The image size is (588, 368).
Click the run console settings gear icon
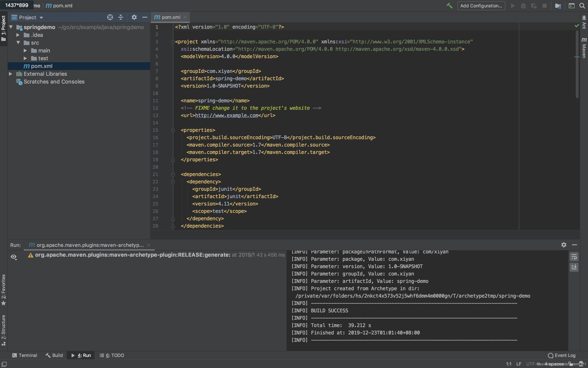pyautogui.click(x=564, y=245)
